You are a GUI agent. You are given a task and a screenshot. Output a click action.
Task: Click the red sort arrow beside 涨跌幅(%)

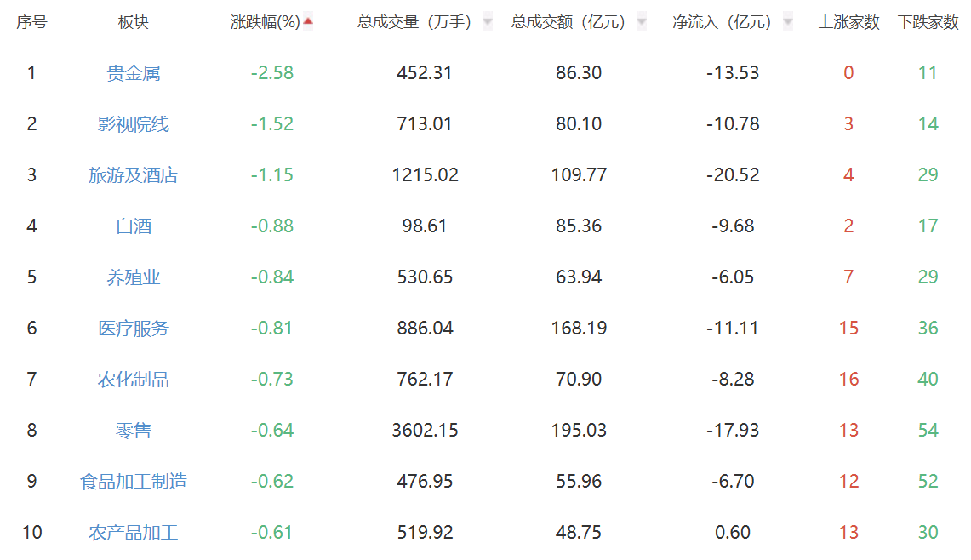pos(308,22)
